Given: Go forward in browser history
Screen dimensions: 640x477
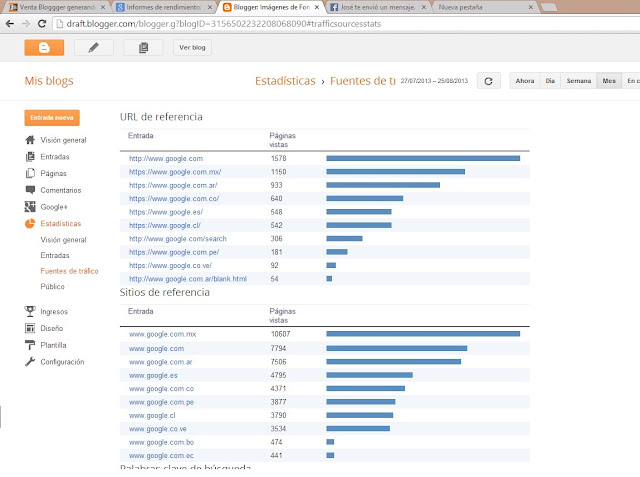Looking at the screenshot, I should (26, 24).
